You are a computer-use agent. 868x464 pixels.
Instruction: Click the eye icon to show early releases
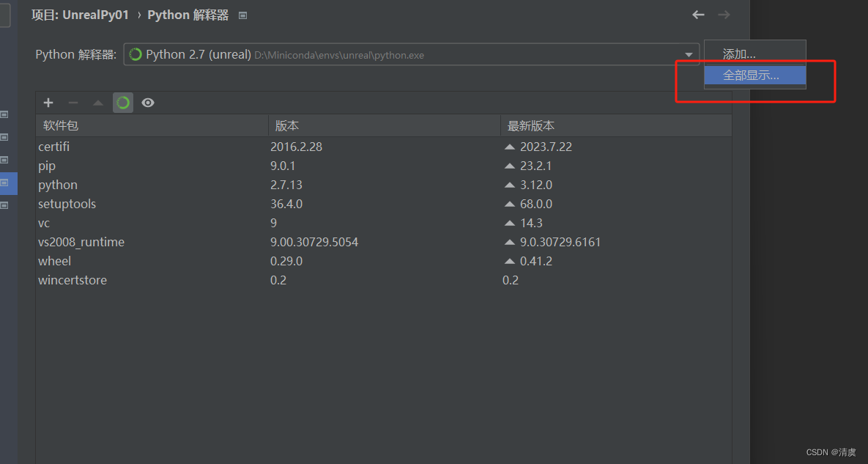pos(147,103)
